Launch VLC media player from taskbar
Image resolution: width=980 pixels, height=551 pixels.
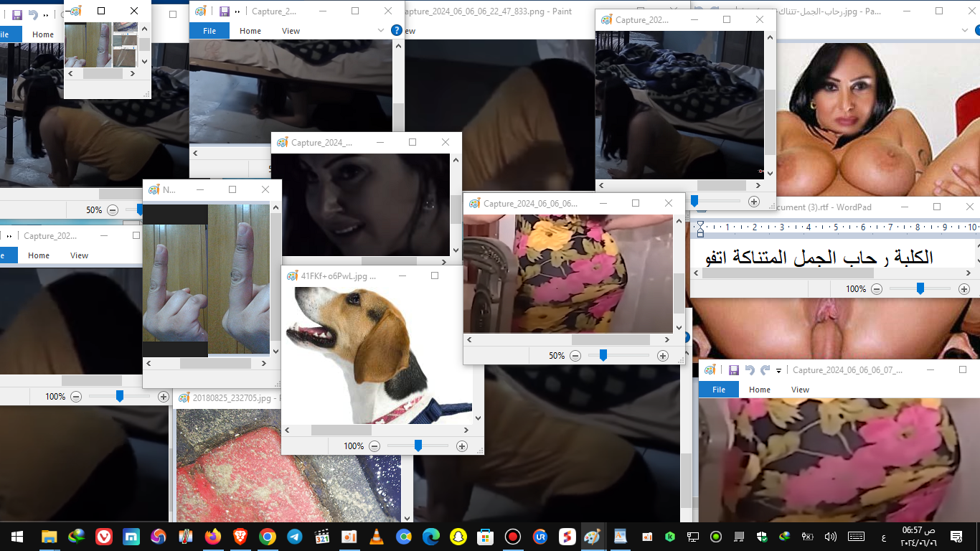(376, 536)
